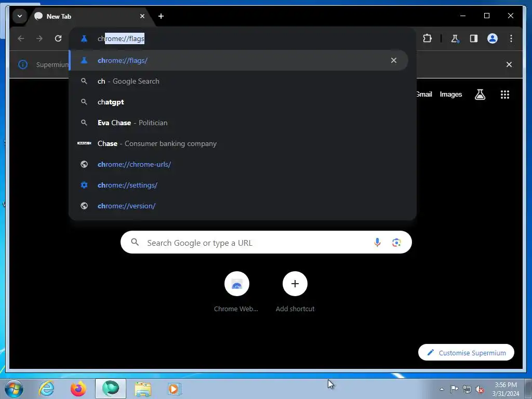Open the Chrome Web Store shortcut
Screen dimensions: 532x399
236,292
